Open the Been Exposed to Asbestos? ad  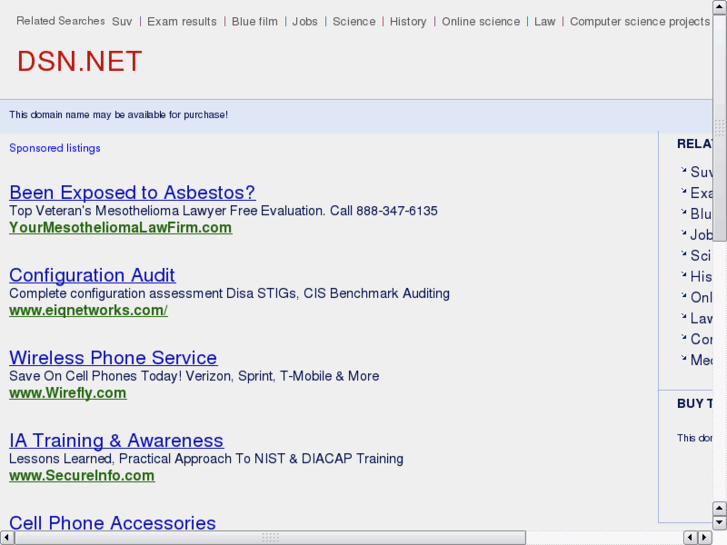(132, 192)
